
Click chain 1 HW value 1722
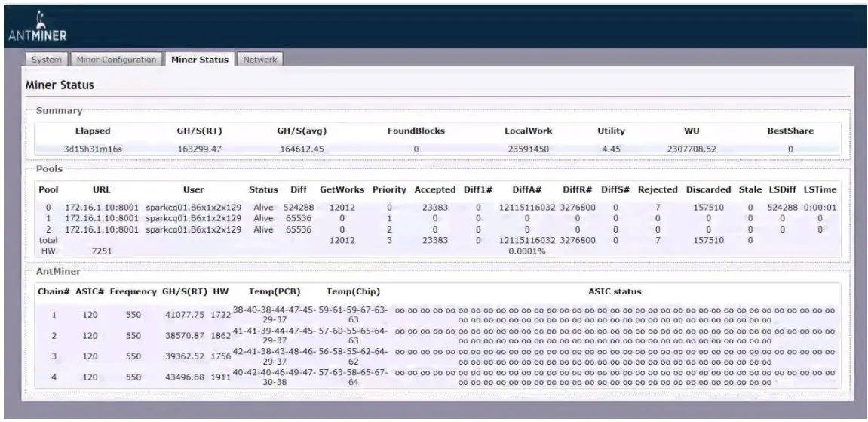click(x=220, y=315)
